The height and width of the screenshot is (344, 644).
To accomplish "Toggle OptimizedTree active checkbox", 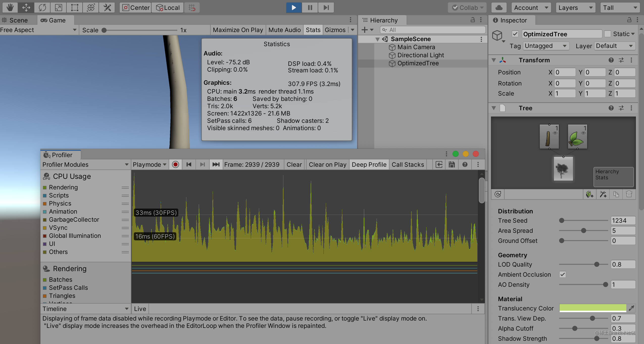I will click(x=515, y=34).
